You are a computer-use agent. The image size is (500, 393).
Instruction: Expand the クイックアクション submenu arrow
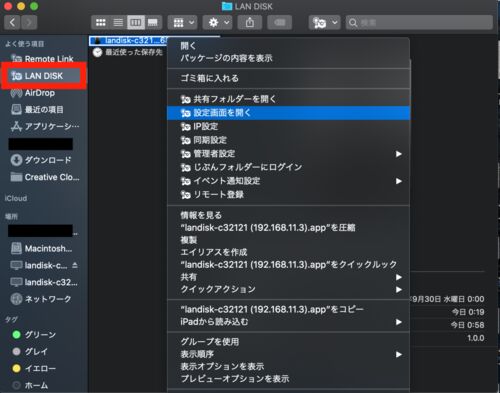tap(398, 290)
